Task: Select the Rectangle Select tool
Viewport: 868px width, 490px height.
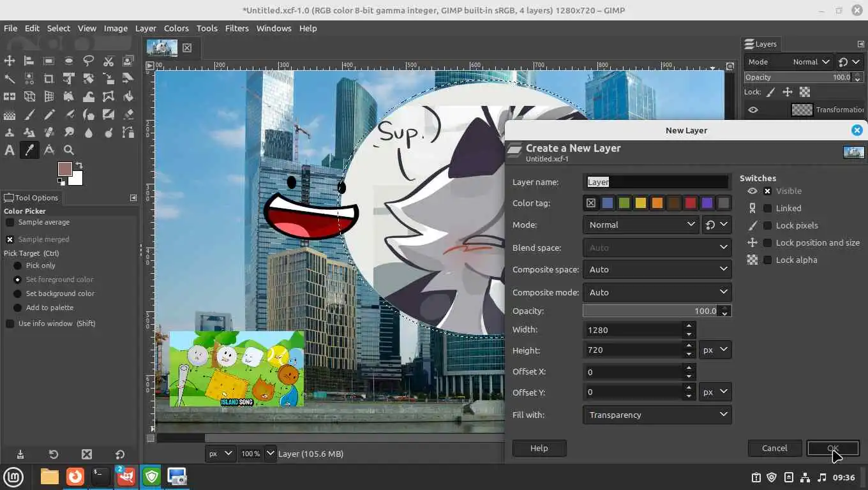Action: coord(49,61)
